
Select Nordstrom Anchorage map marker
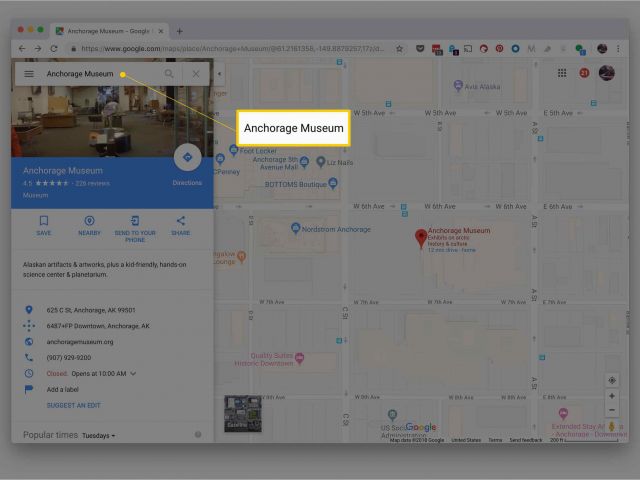pos(296,229)
